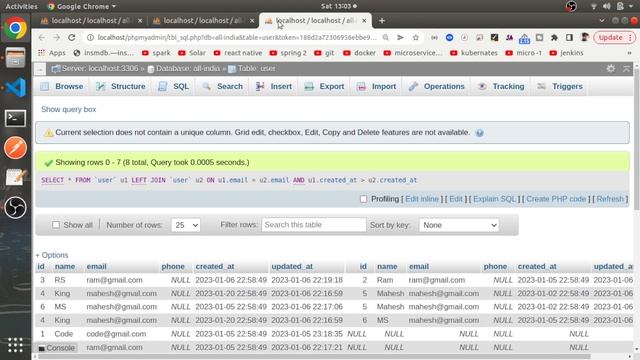Go forward with browser forward arrow
The width and height of the screenshot is (640, 360).
pyautogui.click(x=56, y=38)
